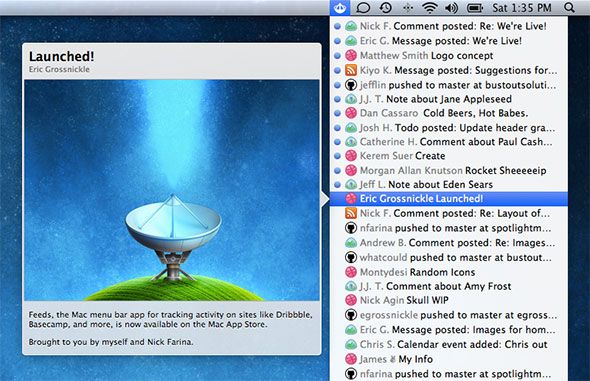The image size is (590, 381).
Task: Open the volume speaker icon
Action: (452, 8)
